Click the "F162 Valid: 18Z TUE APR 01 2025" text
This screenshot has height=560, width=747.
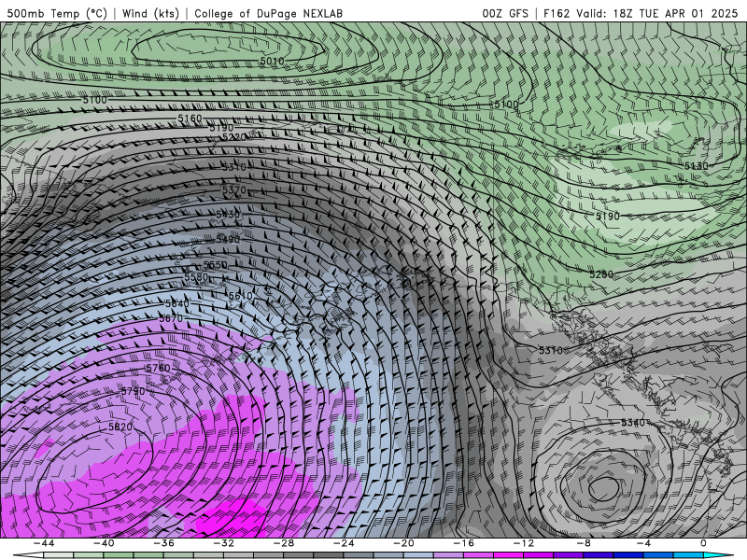point(641,13)
